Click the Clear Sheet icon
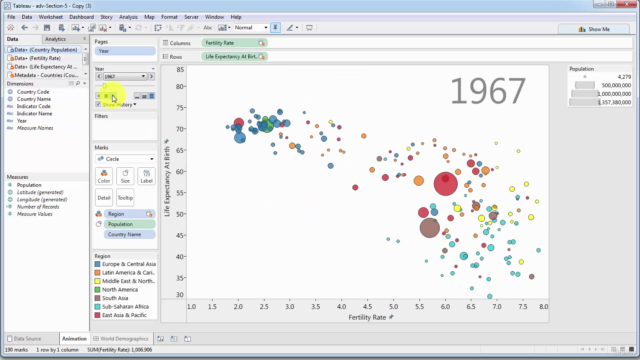The width and height of the screenshot is (640, 360). point(103,28)
